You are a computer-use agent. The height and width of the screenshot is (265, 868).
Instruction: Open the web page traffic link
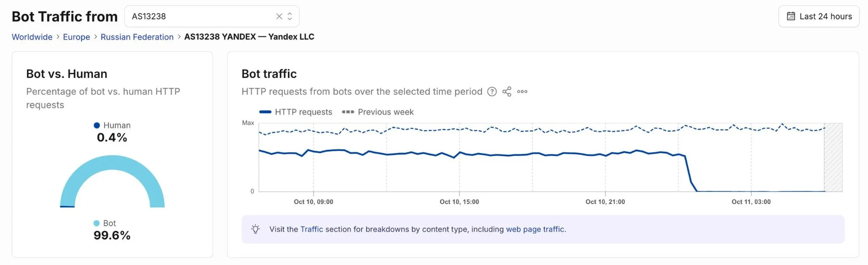click(535, 229)
